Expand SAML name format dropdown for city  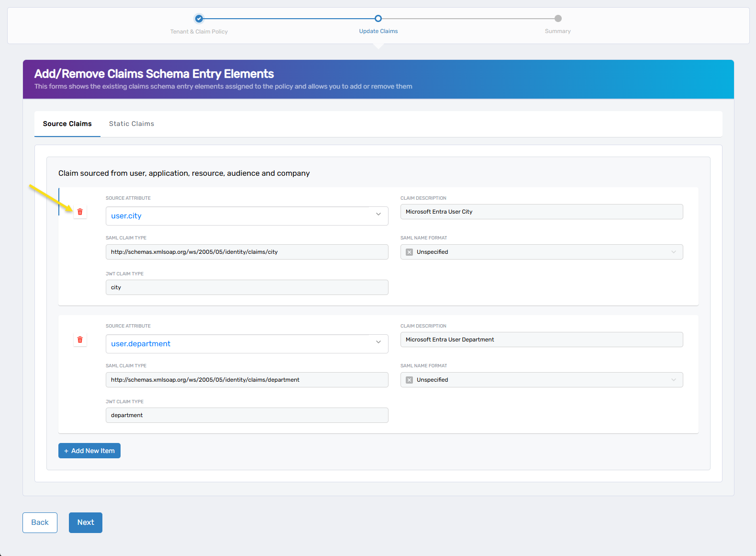[673, 252]
